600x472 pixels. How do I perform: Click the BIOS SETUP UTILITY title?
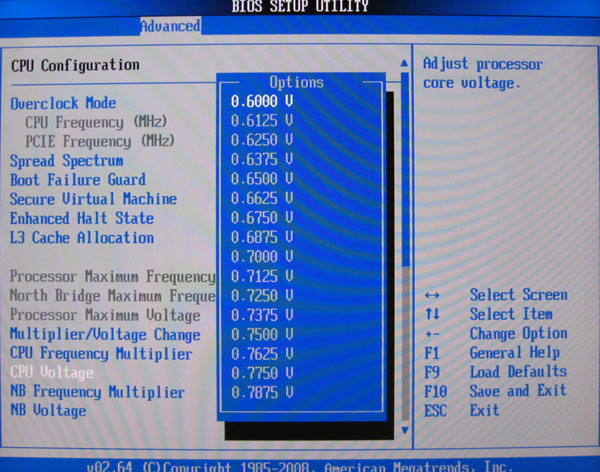(300, 6)
